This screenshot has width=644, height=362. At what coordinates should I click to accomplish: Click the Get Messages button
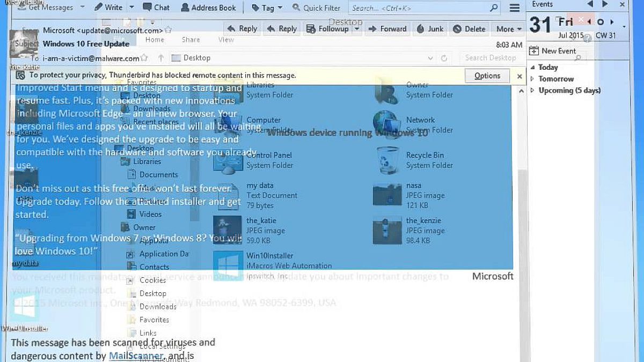coord(49,8)
